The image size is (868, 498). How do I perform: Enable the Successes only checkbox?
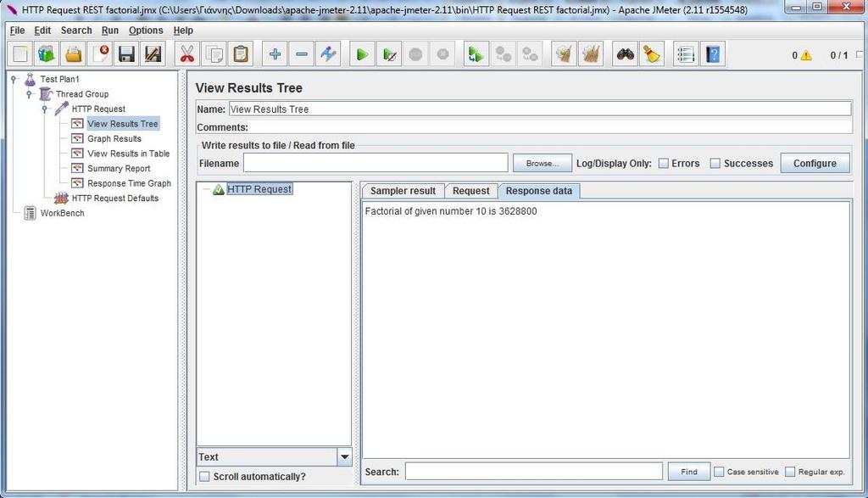point(715,164)
